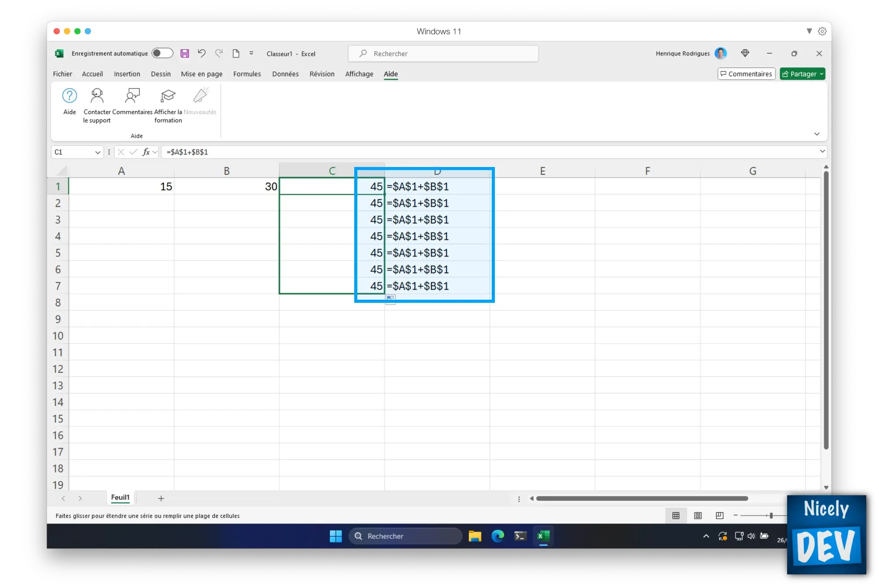Open fx function dropdown arrow
This screenshot has height=588, width=879.
[x=155, y=152]
